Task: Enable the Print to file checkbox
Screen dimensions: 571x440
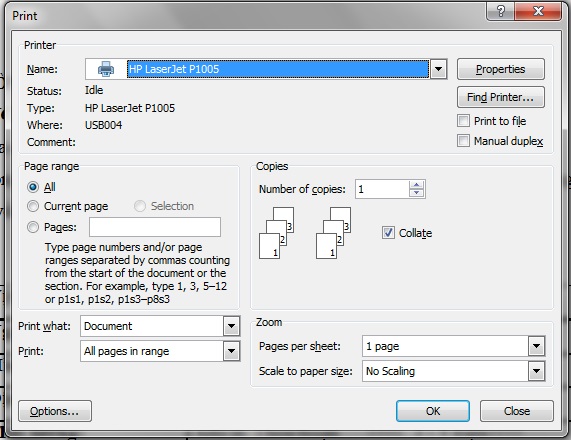Action: point(463,121)
